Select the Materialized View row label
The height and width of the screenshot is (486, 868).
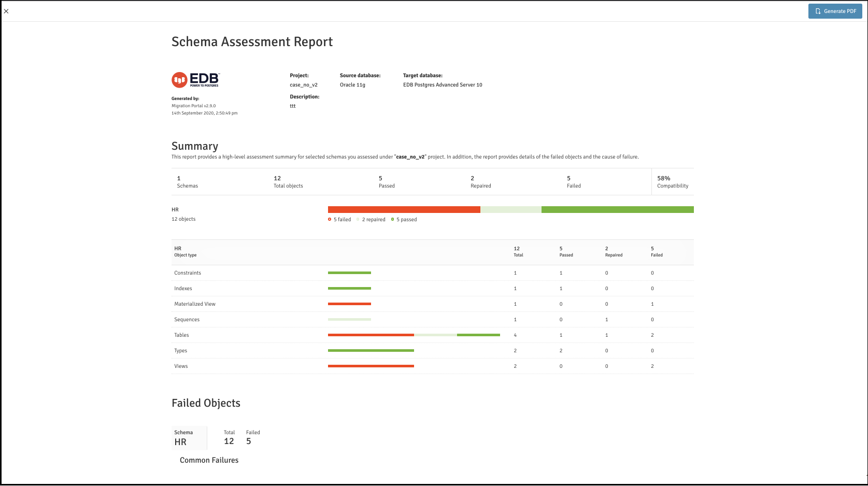tap(195, 304)
